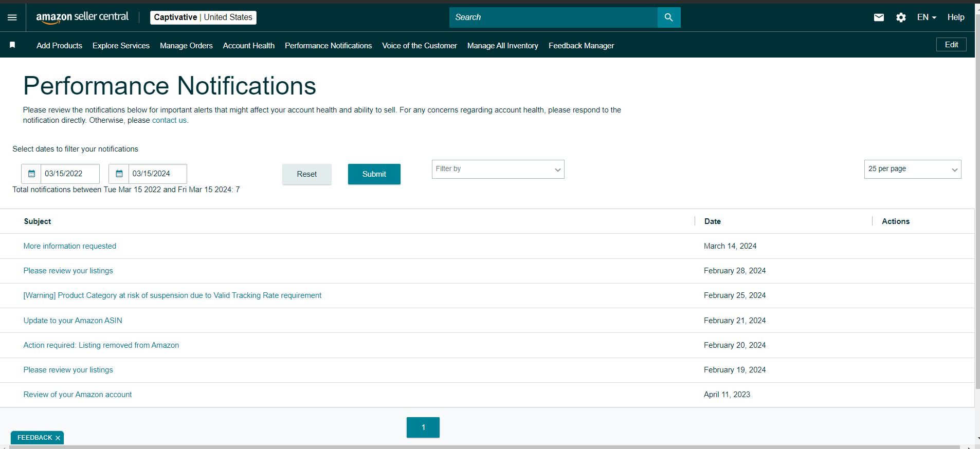Click the Edit favorites bar button
The height and width of the screenshot is (449, 980).
(x=951, y=45)
